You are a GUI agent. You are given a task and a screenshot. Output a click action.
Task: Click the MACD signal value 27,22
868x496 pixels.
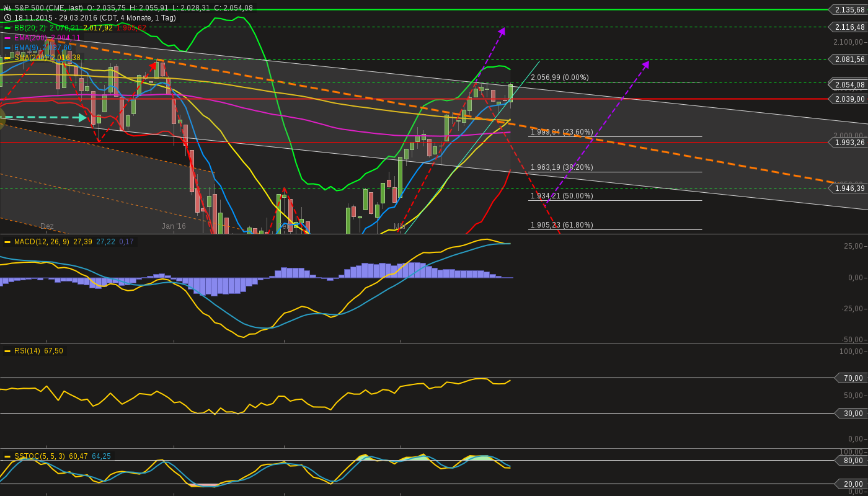click(106, 242)
